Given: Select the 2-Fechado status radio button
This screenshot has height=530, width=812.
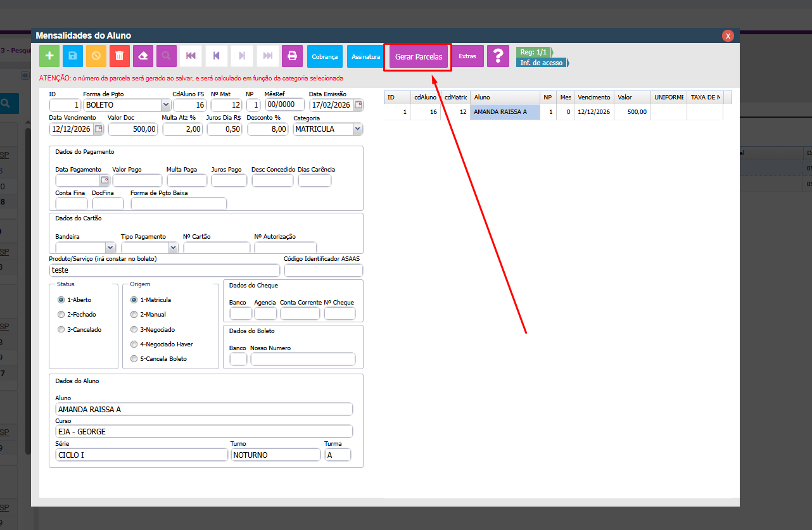Looking at the screenshot, I should click(61, 315).
